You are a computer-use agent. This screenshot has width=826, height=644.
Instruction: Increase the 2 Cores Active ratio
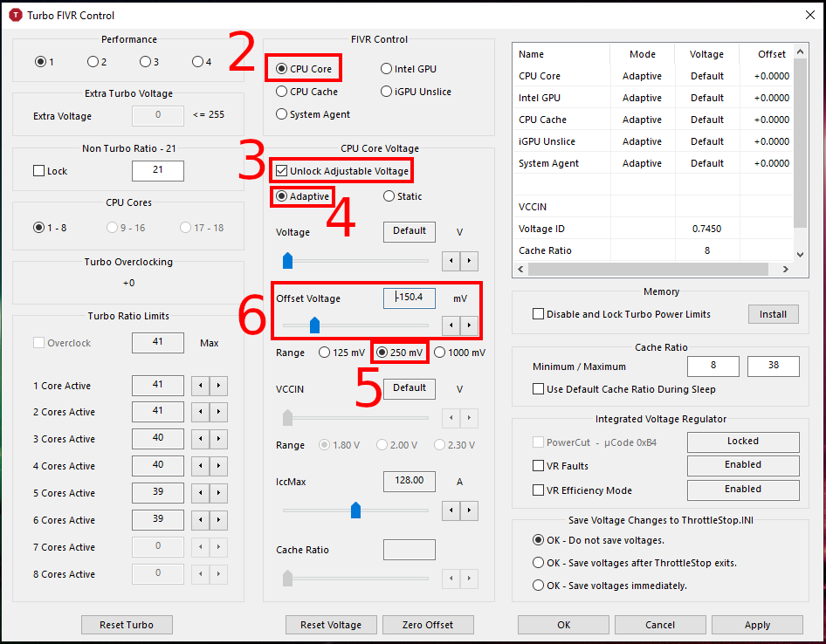(218, 412)
